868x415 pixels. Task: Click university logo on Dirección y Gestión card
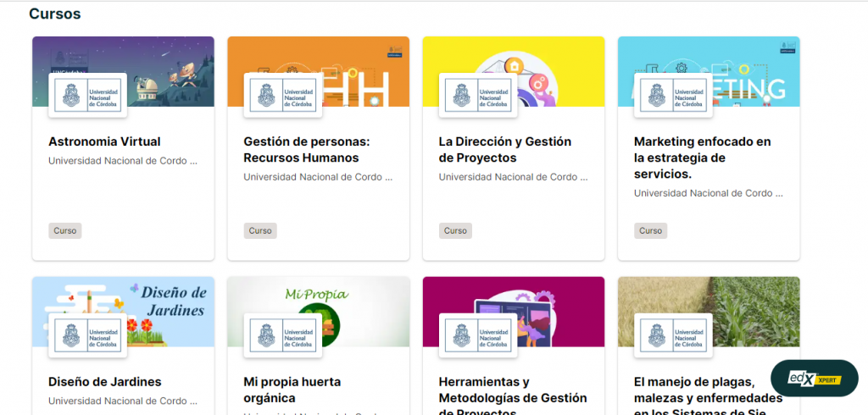(478, 95)
